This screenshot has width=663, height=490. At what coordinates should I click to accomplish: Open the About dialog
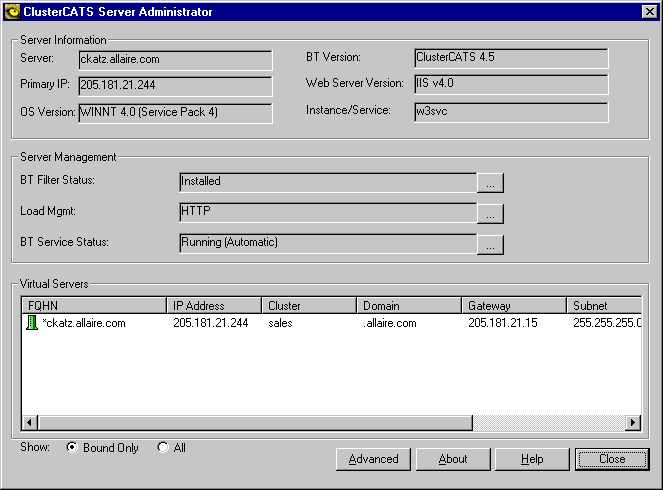coord(453,459)
